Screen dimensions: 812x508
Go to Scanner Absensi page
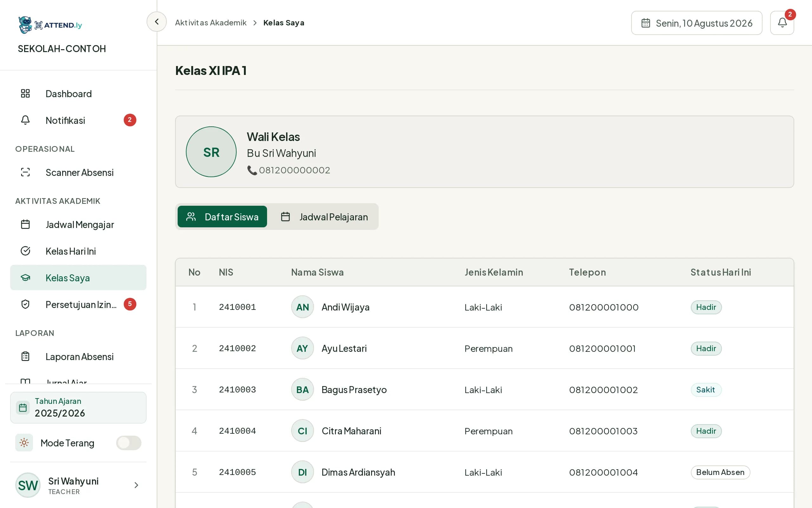78,172
